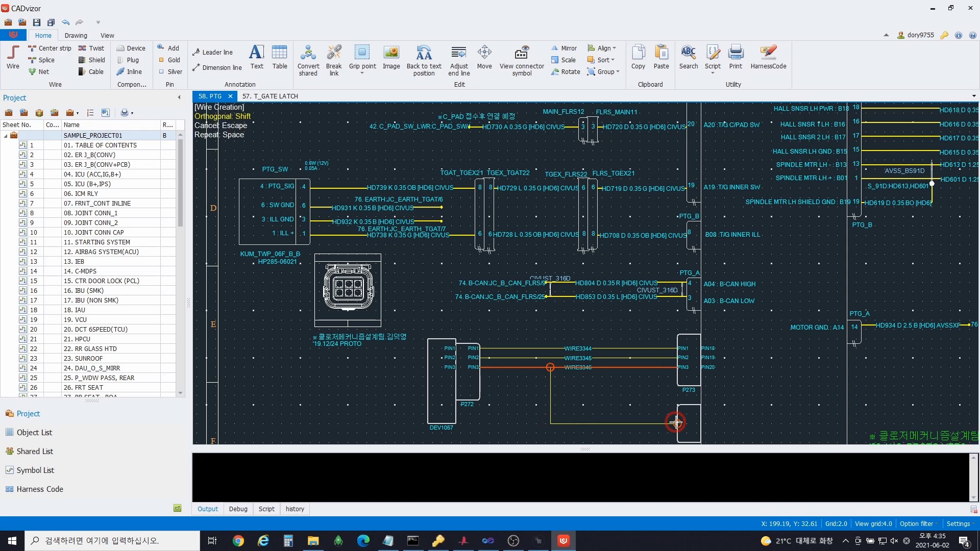Expand the Group dropdown menu
Screen dimensions: 980x551
pos(603,72)
